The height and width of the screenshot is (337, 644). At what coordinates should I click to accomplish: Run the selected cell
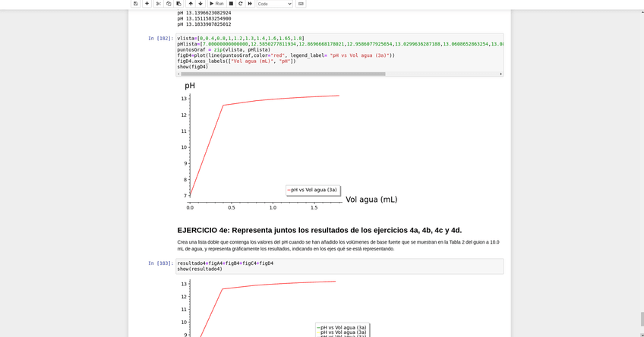point(216,4)
